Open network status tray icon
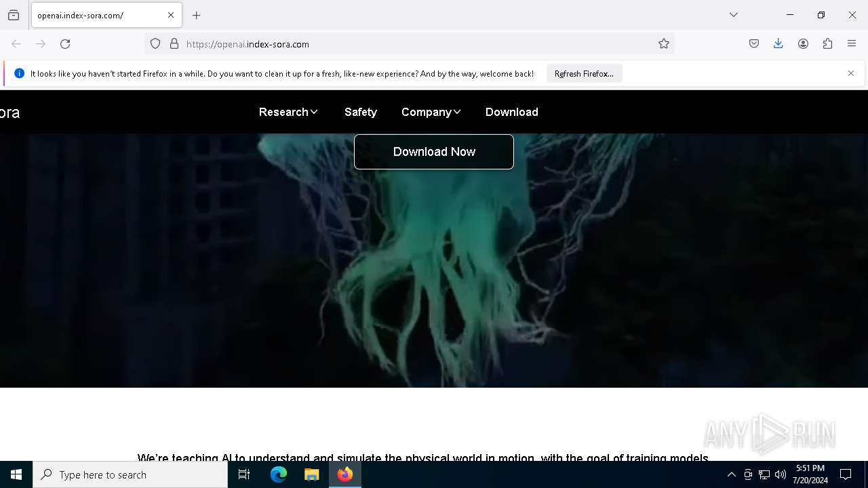The image size is (868, 488). 764,475
